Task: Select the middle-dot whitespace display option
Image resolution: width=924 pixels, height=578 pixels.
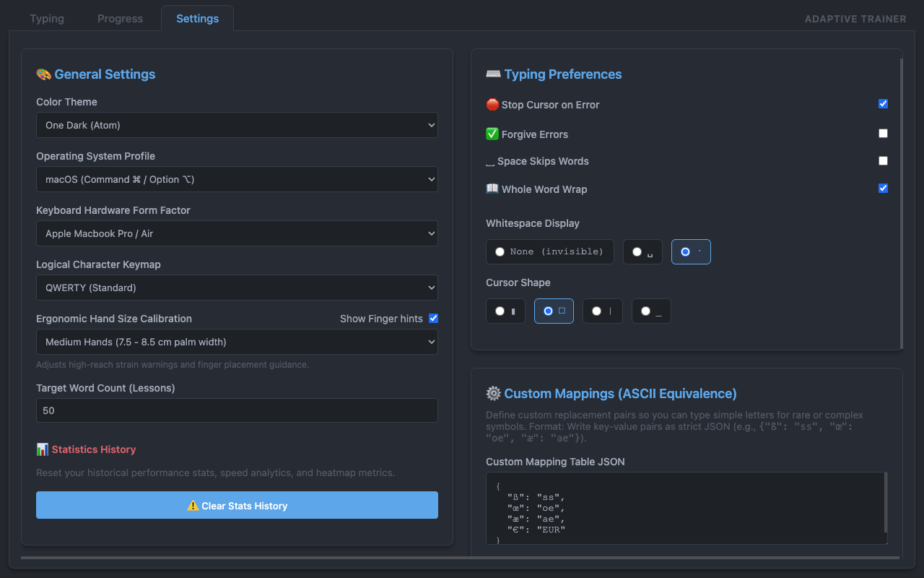Action: coord(691,251)
